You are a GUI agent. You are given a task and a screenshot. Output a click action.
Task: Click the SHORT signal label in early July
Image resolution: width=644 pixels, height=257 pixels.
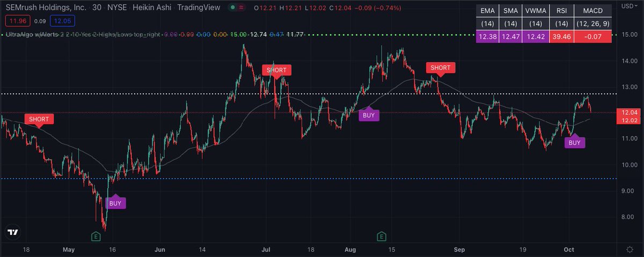tap(276, 70)
